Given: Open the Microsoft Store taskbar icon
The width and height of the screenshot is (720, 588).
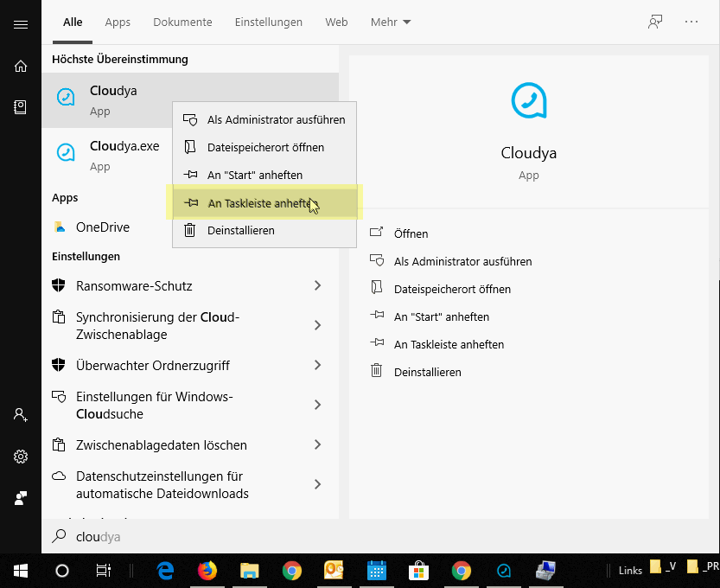Looking at the screenshot, I should [418, 571].
